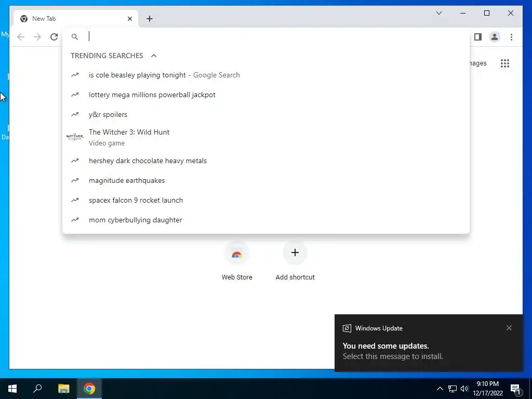
Task: Click the trending arrow beside 'hershey dark chocolate heavy metals'
Action: [x=75, y=161]
